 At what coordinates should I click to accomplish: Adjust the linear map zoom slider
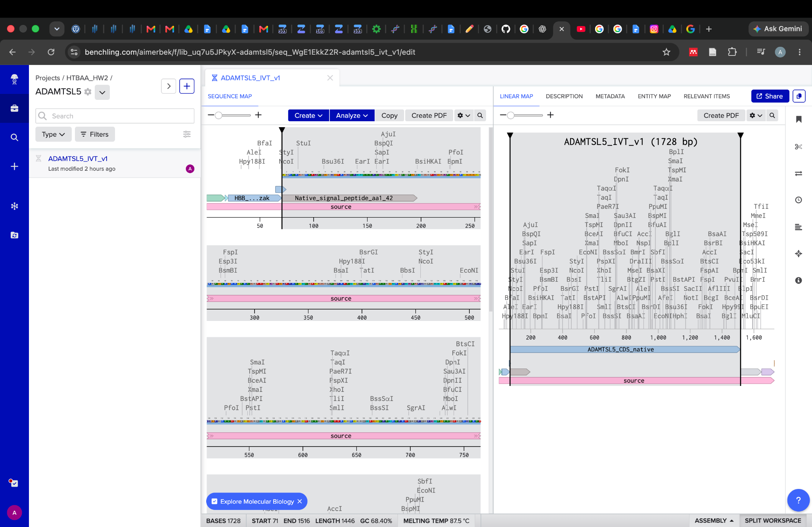pyautogui.click(x=511, y=115)
